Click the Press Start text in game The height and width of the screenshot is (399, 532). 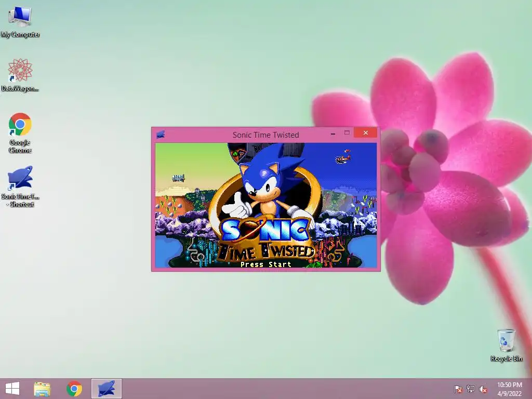click(x=265, y=264)
